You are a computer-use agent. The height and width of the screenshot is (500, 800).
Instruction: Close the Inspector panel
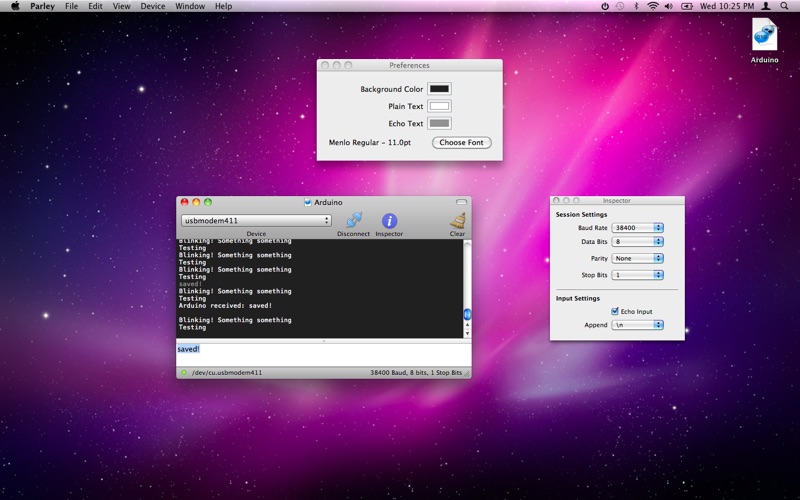tap(557, 201)
